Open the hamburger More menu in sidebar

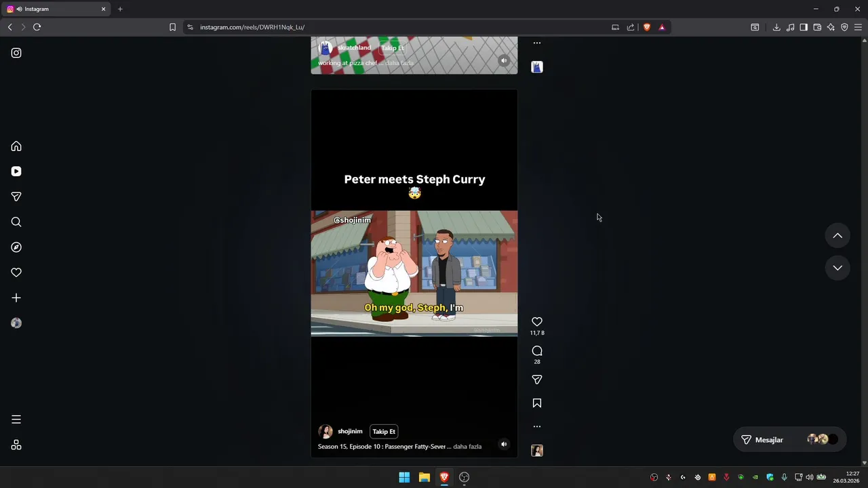16,420
